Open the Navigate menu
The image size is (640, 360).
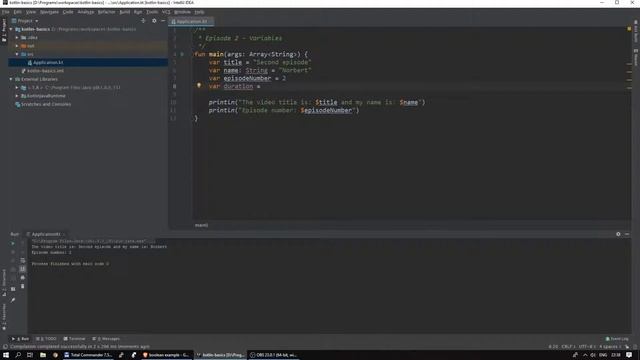tap(49, 12)
